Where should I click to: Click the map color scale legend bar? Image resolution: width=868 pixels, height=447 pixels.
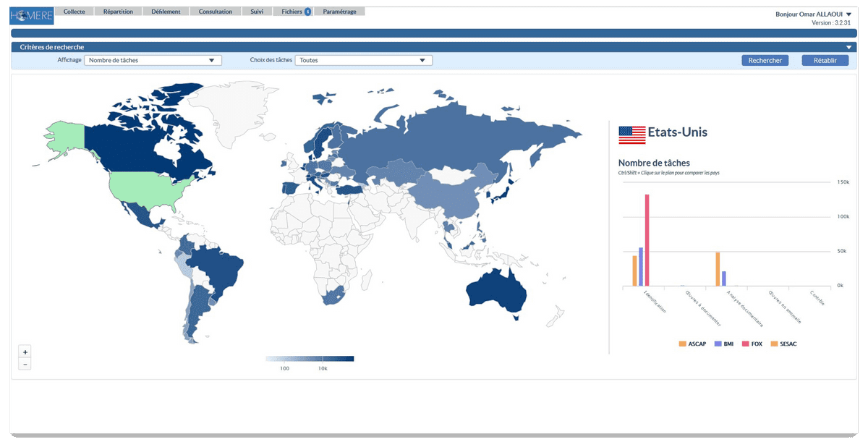[x=309, y=359]
